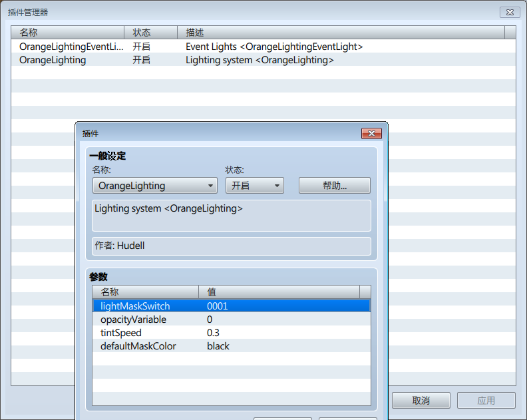Click the 值 column header in parameter list

279,292
